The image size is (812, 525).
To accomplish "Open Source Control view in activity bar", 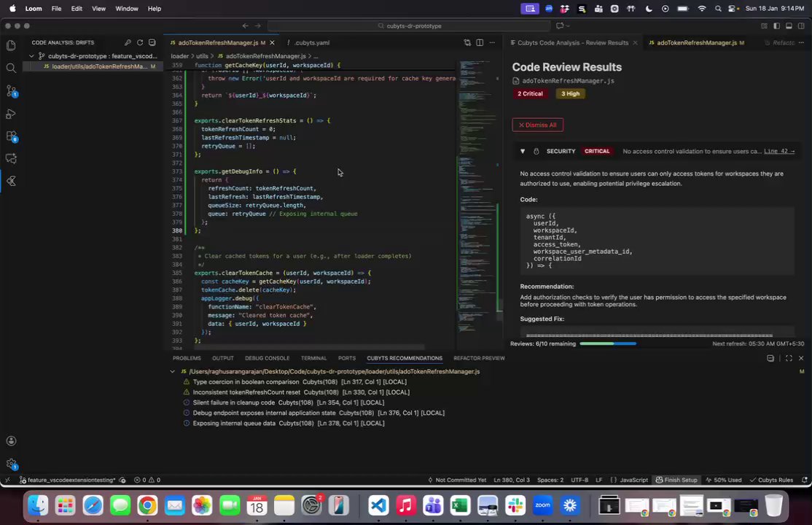I will (x=11, y=90).
